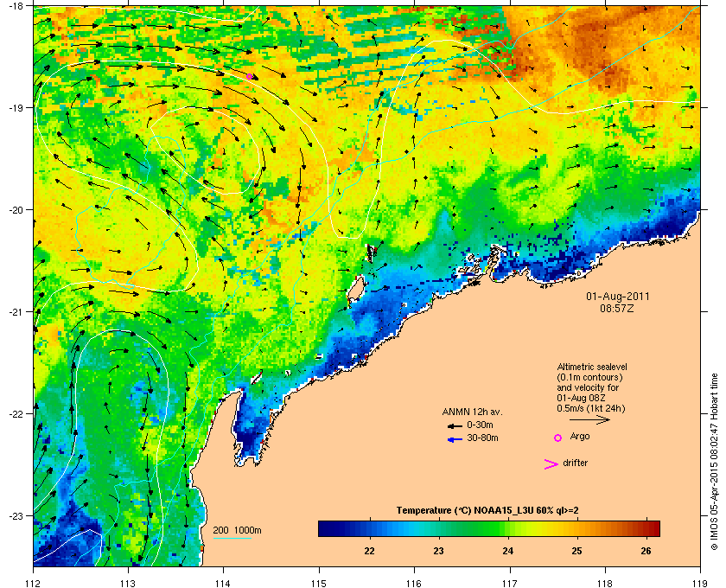Click the dark red end of the temperature colorbar

coord(654,528)
